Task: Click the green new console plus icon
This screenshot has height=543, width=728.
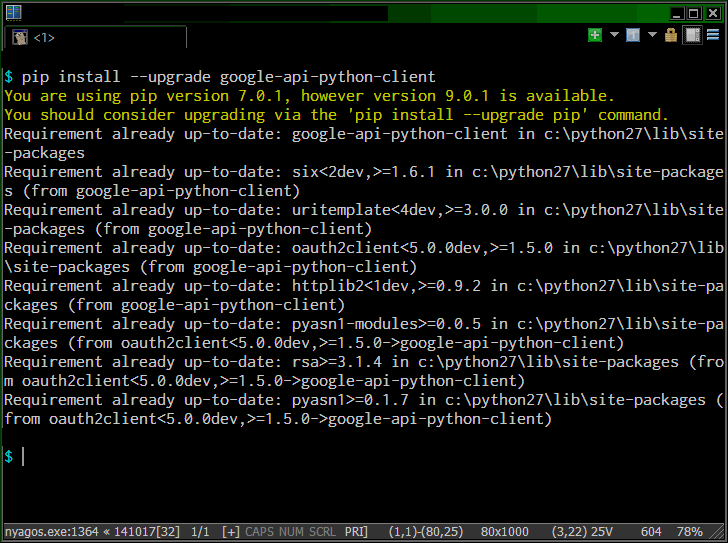Action: coord(595,35)
